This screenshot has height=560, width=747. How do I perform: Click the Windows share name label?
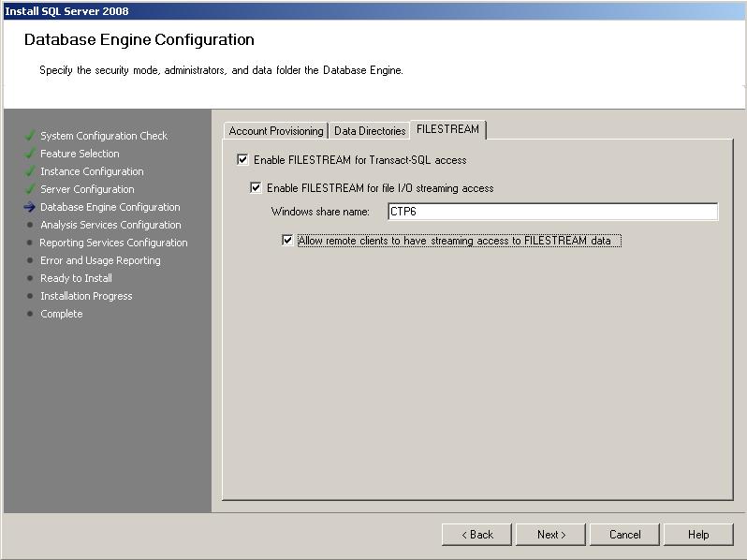coord(320,211)
